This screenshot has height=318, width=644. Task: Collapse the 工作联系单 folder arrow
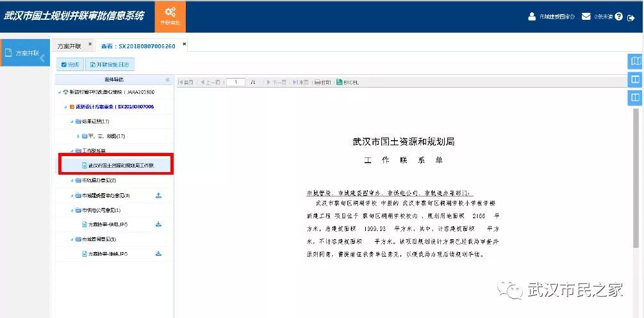pos(72,151)
